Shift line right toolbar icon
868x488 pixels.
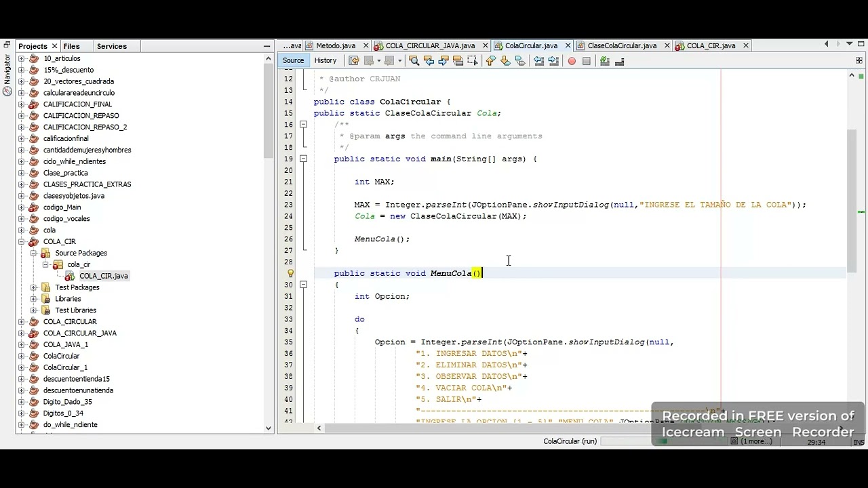click(x=553, y=61)
